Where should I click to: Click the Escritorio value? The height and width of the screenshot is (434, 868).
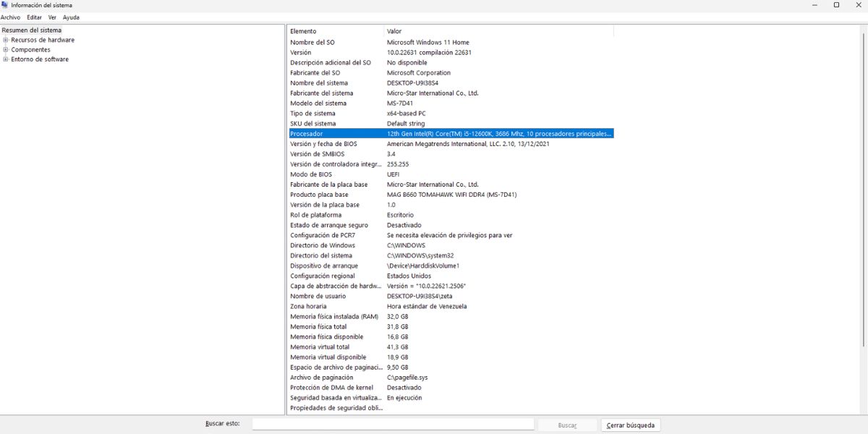pos(400,215)
